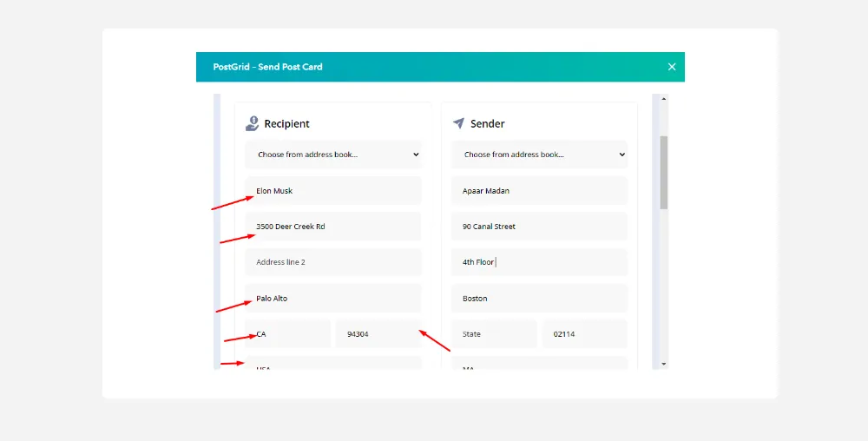Image resolution: width=868 pixels, height=441 pixels.
Task: Close the PostGrid Send Post Card dialog
Action: point(671,67)
